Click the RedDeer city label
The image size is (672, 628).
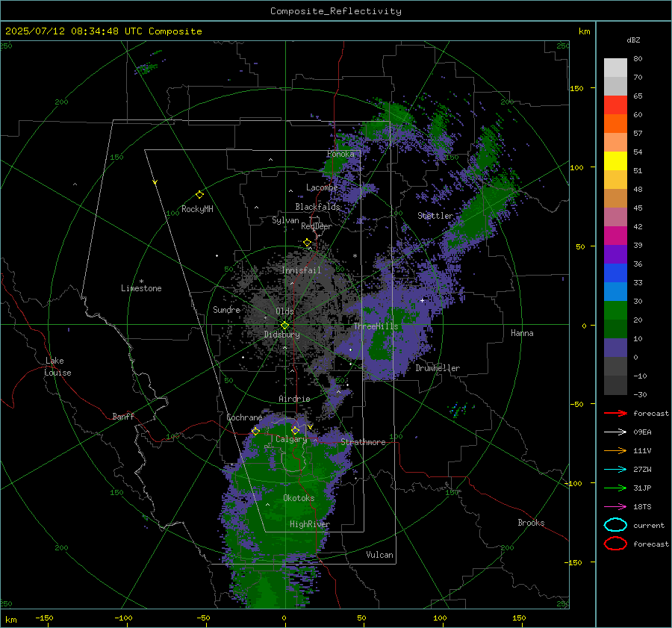pyautogui.click(x=317, y=226)
